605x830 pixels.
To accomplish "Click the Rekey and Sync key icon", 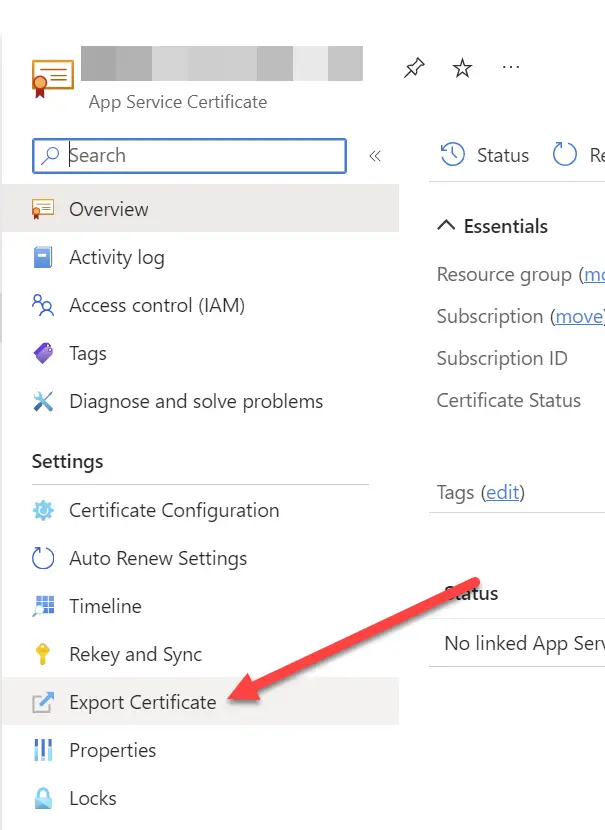I will coord(43,654).
